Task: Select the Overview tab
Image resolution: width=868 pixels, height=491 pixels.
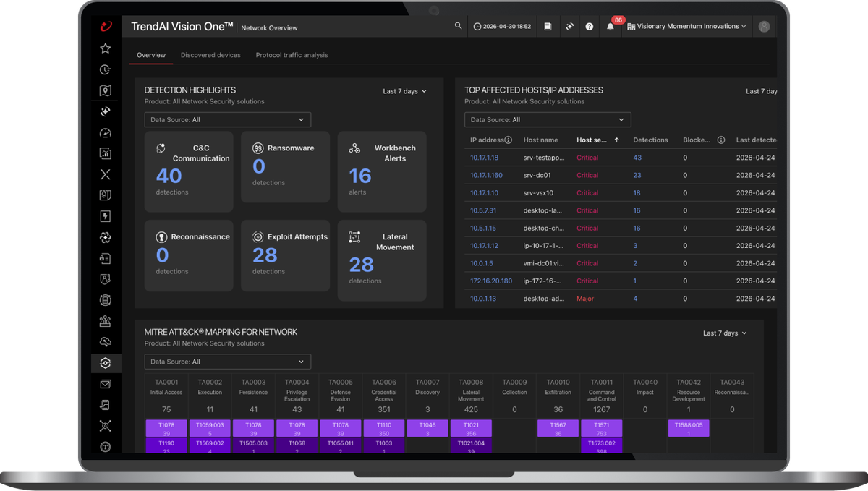Action: (151, 55)
